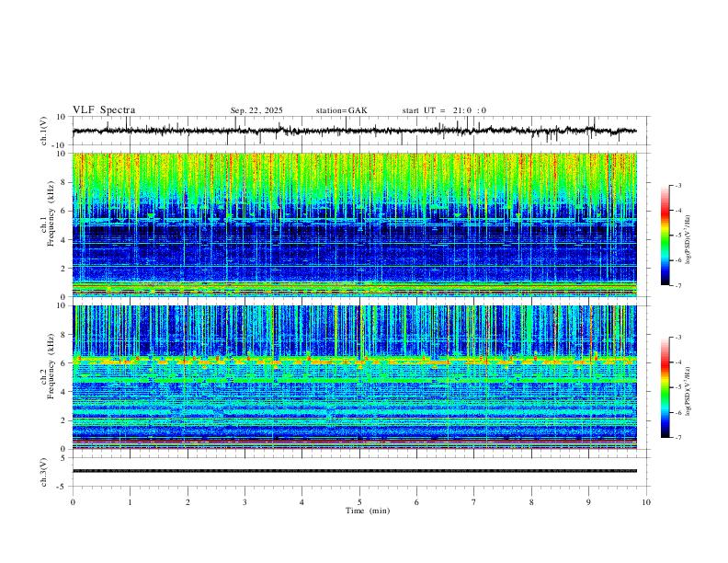Screen dimensions: 728x563
Task: Click the time axis tick label "10"
Action: pos(646,502)
